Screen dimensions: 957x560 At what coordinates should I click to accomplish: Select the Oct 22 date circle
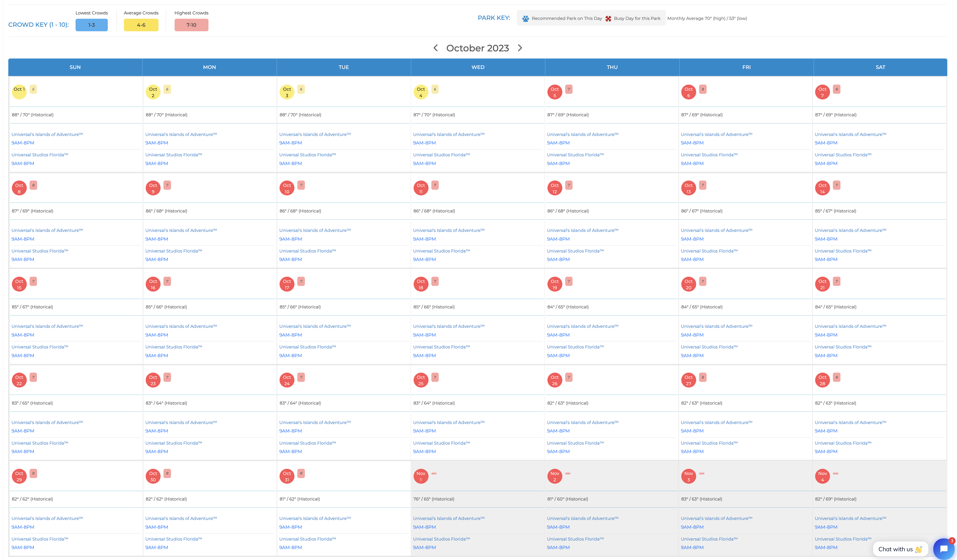click(x=19, y=380)
